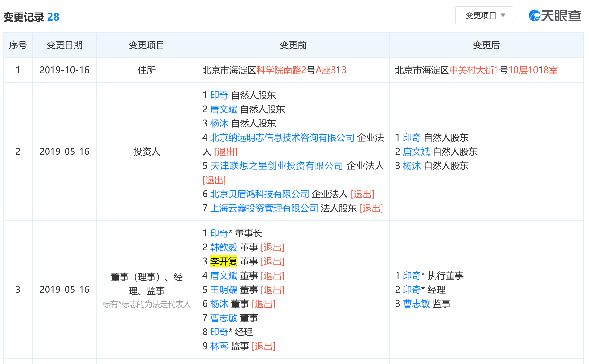Click the 变更项目 column header

(x=147, y=45)
